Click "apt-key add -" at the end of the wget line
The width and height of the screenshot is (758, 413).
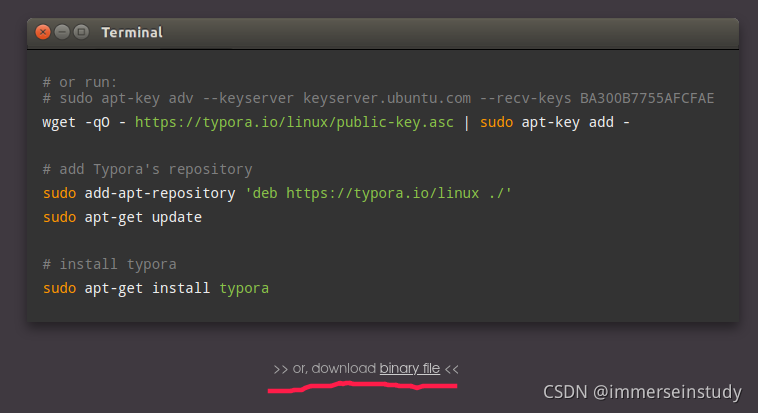point(575,122)
